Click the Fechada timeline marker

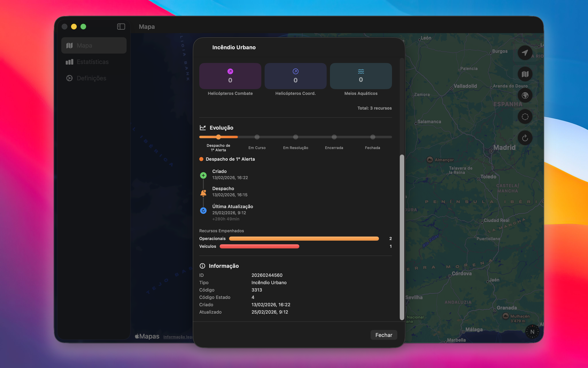(x=372, y=137)
